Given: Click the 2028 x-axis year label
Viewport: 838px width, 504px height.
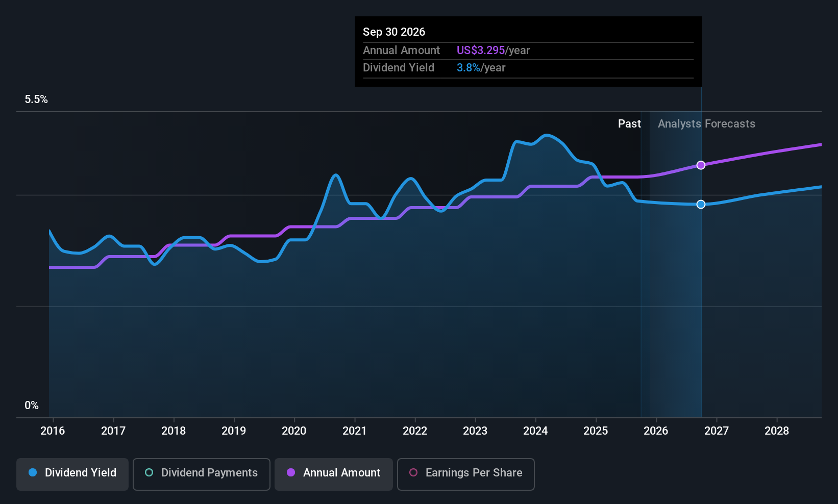Looking at the screenshot, I should pos(776,431).
